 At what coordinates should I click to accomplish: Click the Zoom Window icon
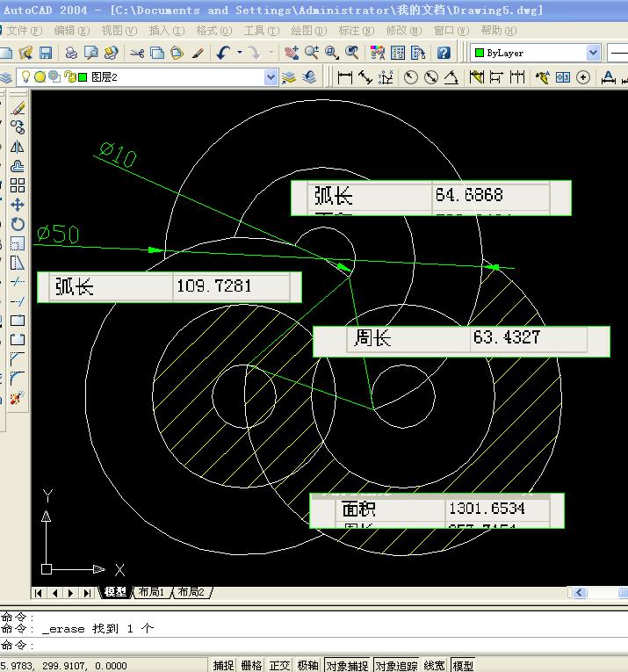pos(331,53)
